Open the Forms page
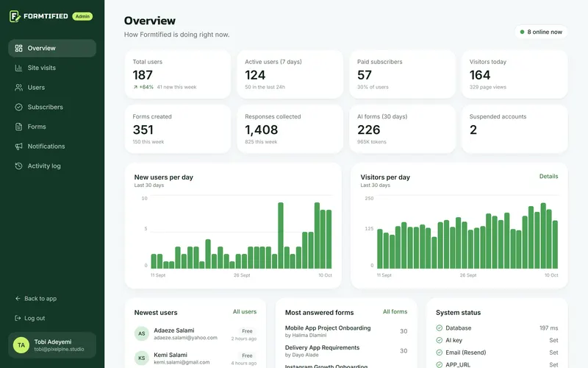588x368 pixels. coord(52,127)
